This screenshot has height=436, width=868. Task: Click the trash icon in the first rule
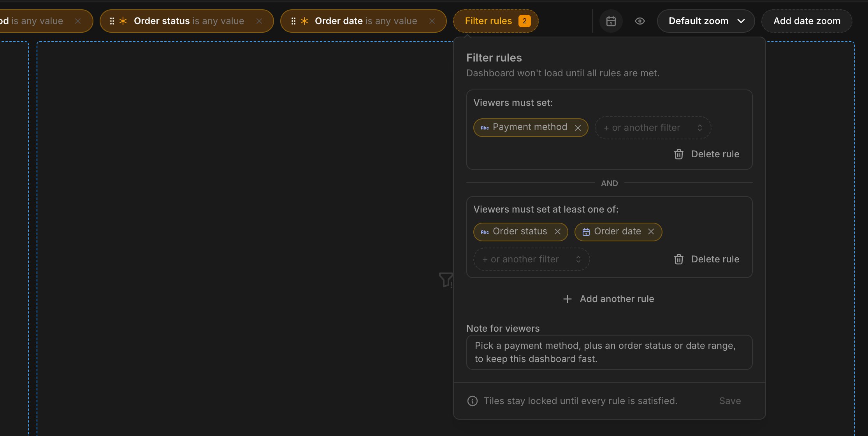[x=679, y=154]
